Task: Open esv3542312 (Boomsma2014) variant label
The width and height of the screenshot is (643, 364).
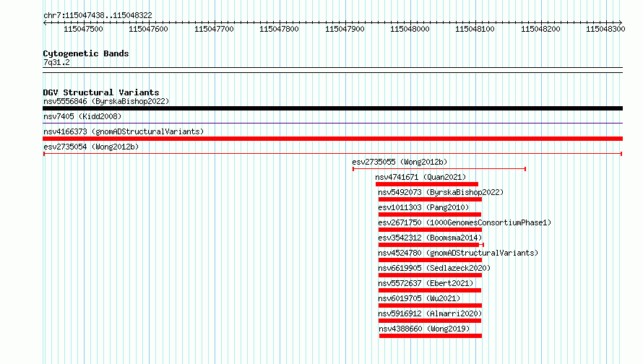Action: 430,238
